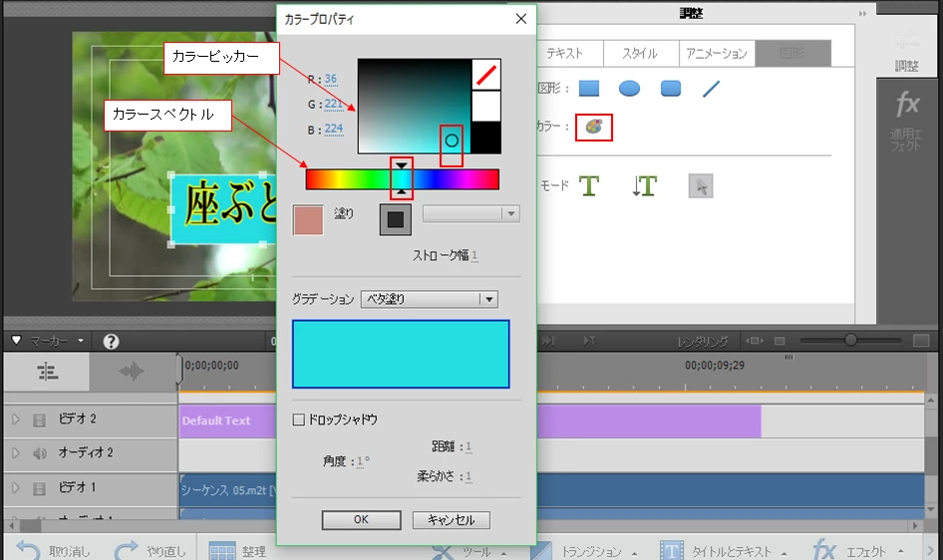This screenshot has height=560, width=943.
Task: Expand the Video 2 track
Action: (x=16, y=420)
